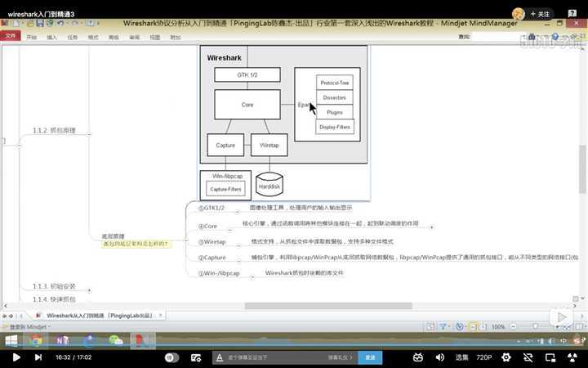The height and width of the screenshot is (368, 588).
Task: Expand the 1.1.3 初始安装 topic
Action: (89, 289)
